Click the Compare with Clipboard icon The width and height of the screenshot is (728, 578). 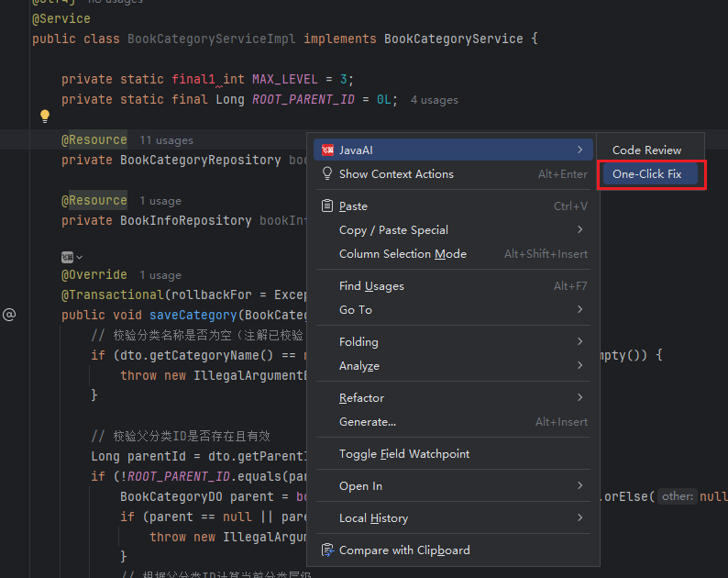pos(327,550)
